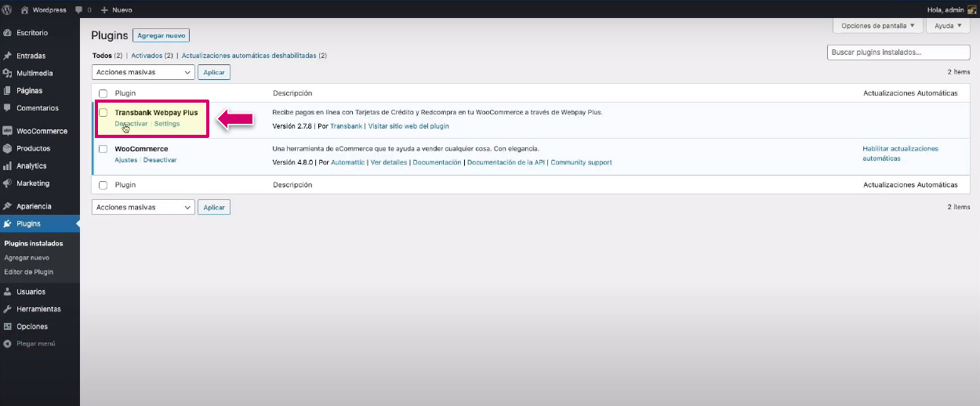980x406 pixels.
Task: Open Editor de Plugin submenu item
Action: coord(29,272)
